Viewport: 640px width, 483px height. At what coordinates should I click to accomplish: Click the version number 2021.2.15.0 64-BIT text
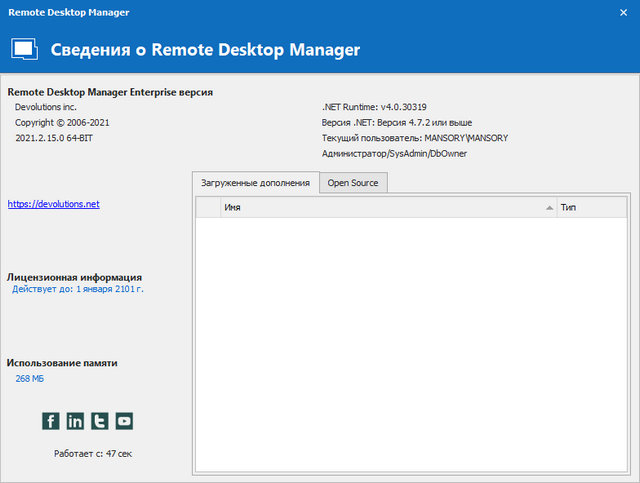pos(55,138)
